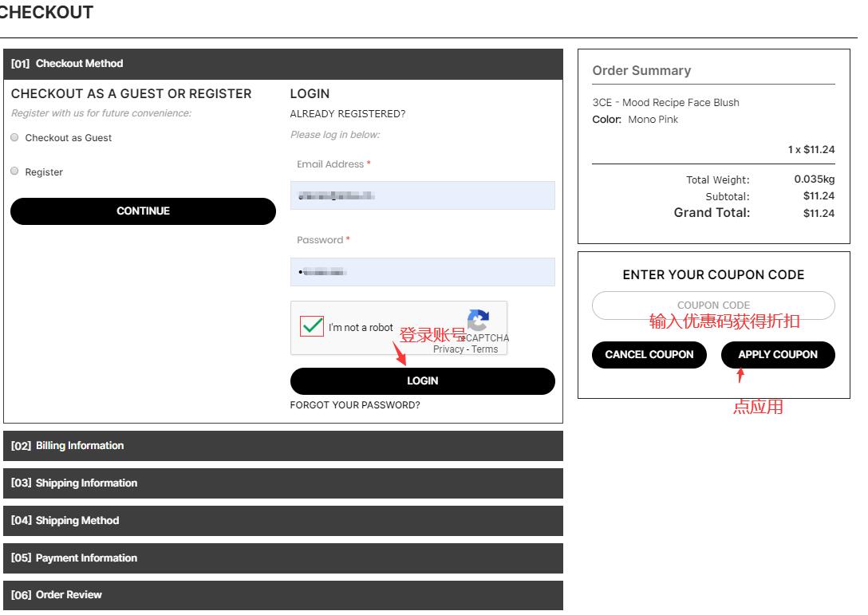Screen dimensions: 868x615
Task: Expand the Shipping Information section
Action: pyautogui.click(x=282, y=483)
